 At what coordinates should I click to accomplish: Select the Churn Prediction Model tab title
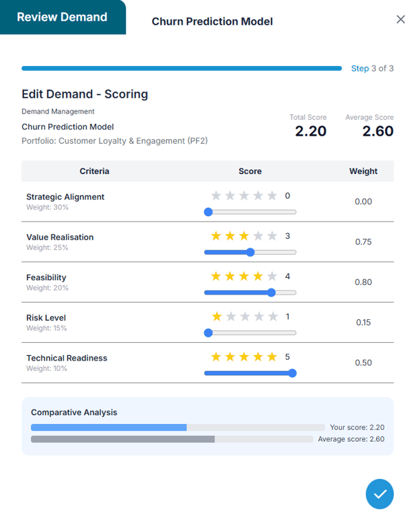[x=212, y=21]
